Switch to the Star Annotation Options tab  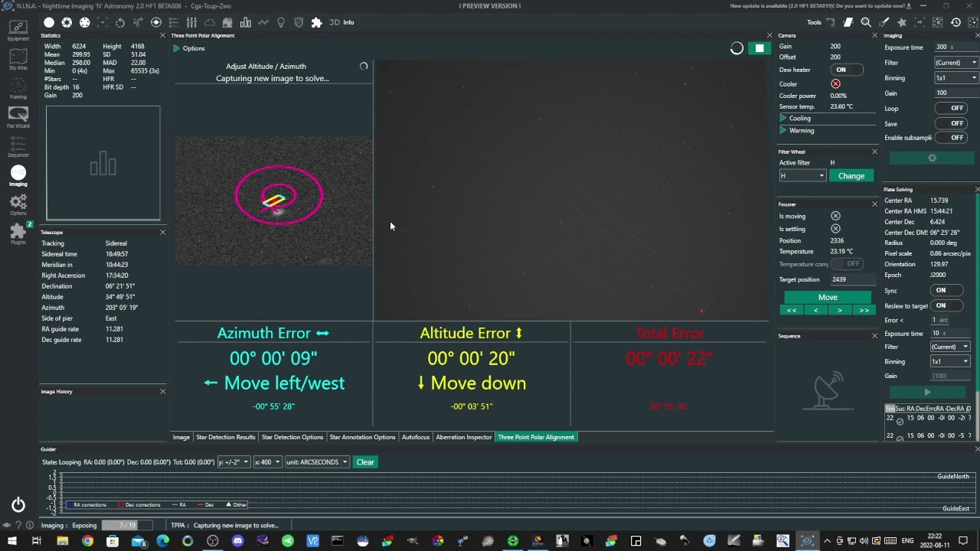click(362, 437)
